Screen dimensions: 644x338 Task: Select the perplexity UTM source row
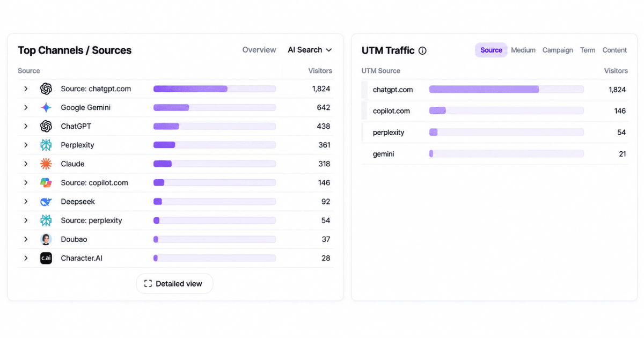click(494, 133)
